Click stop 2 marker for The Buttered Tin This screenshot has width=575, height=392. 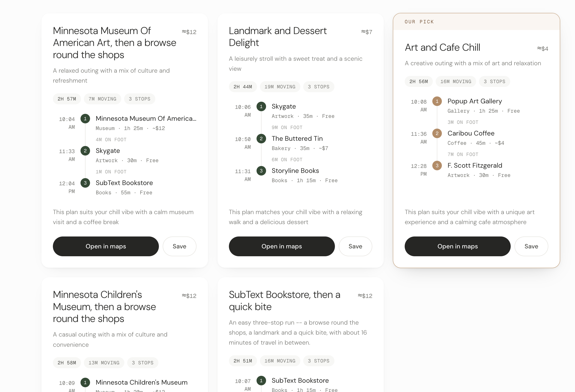[x=261, y=139]
